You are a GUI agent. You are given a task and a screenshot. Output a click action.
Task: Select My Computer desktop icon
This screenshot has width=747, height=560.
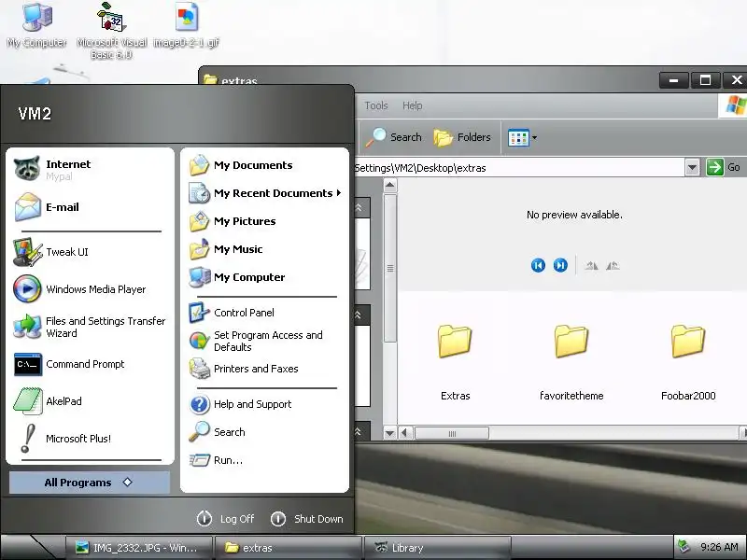[x=36, y=26]
